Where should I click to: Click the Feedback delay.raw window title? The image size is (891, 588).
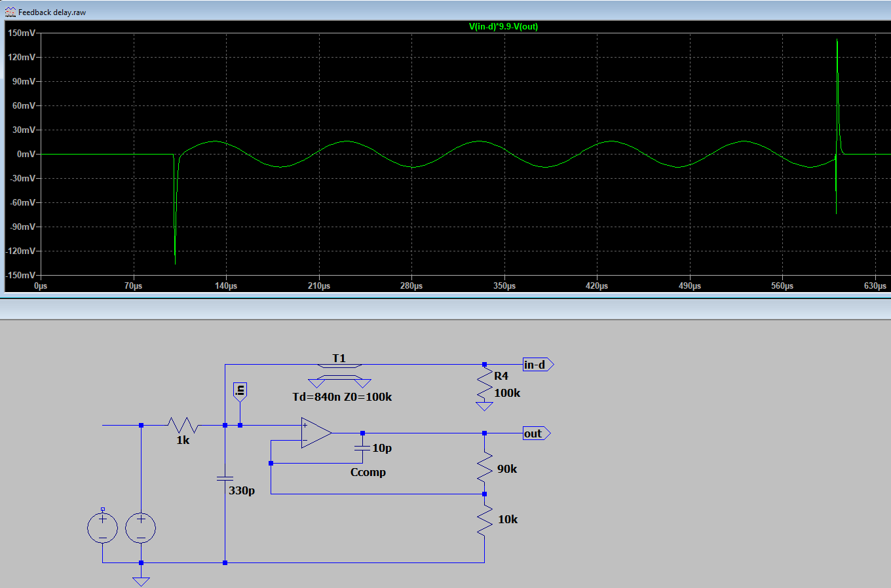click(52, 12)
